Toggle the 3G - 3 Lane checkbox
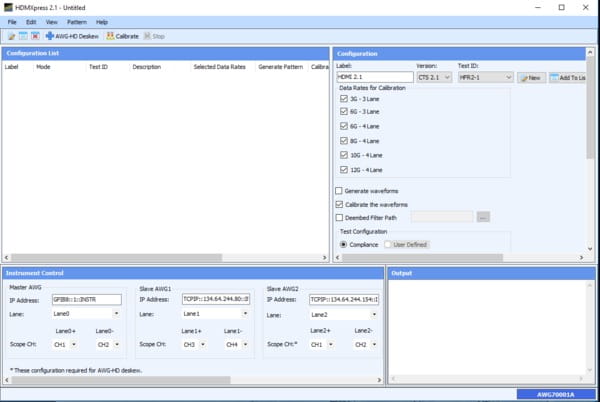The image size is (600, 402). (344, 99)
